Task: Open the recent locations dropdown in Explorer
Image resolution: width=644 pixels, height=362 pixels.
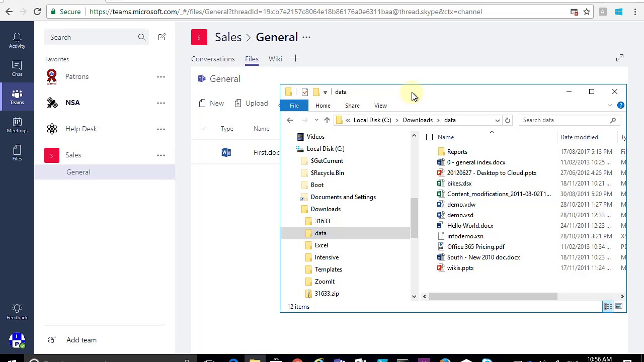Action: coord(316,120)
